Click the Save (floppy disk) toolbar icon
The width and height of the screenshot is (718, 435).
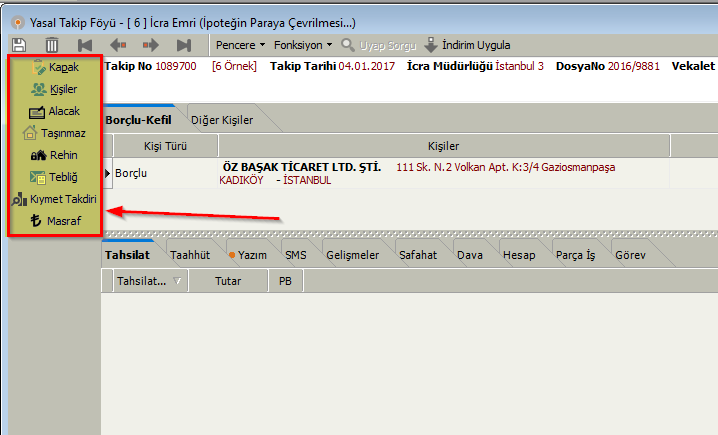coord(19,45)
